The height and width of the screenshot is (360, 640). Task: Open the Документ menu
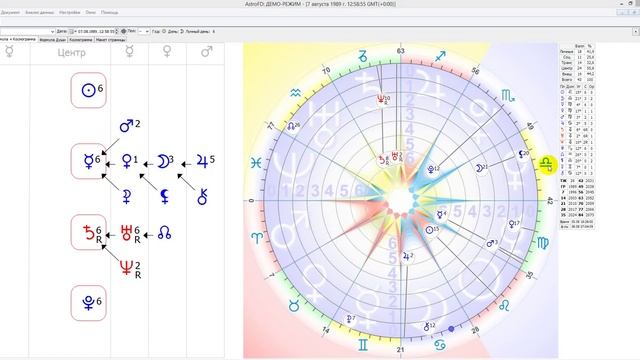coord(10,13)
